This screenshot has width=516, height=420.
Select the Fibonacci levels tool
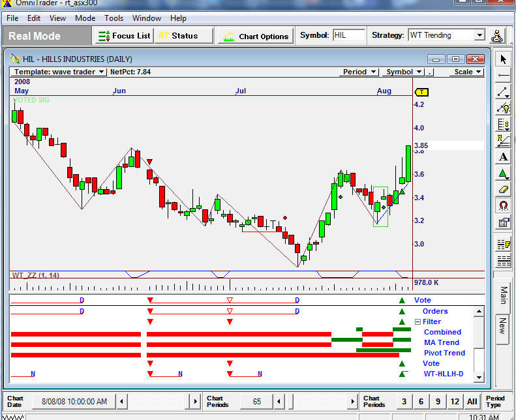tap(503, 125)
